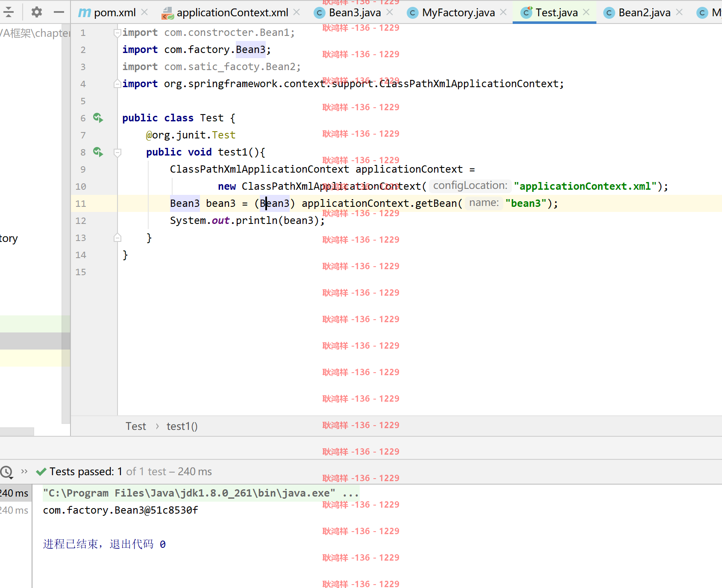This screenshot has width=722, height=588.
Task: Click line number 11 in the gutter
Action: (x=81, y=203)
